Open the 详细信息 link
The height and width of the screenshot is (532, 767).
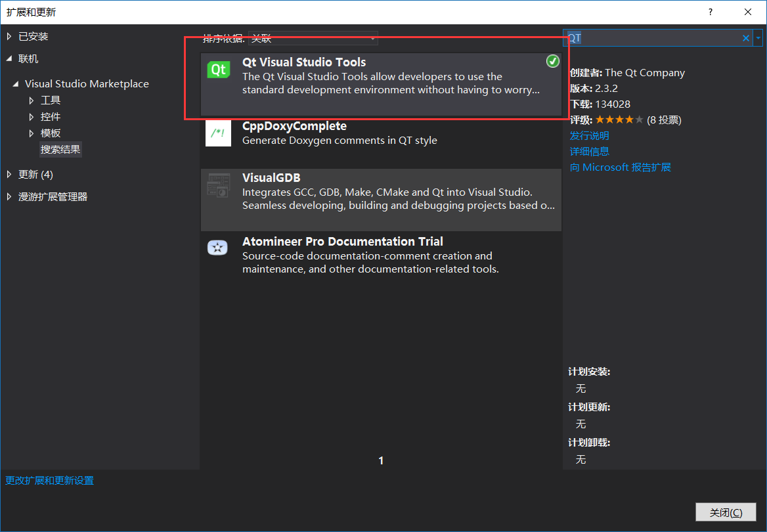590,151
